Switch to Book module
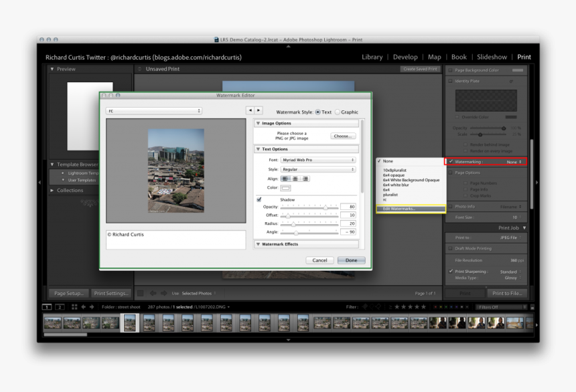 click(x=459, y=57)
